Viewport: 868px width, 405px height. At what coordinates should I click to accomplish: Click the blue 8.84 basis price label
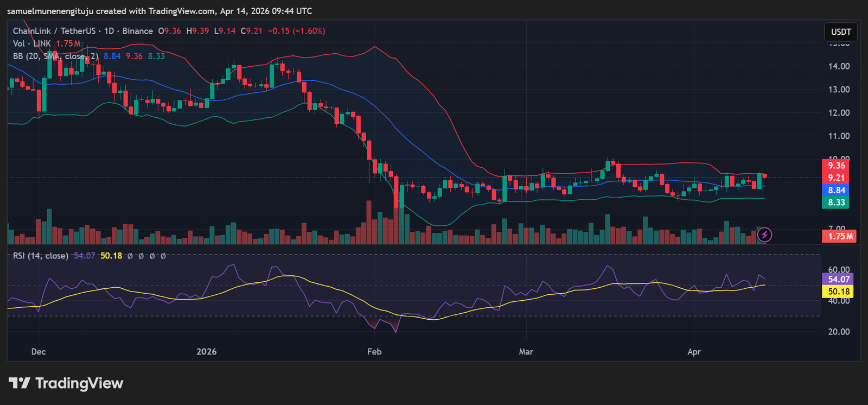837,190
